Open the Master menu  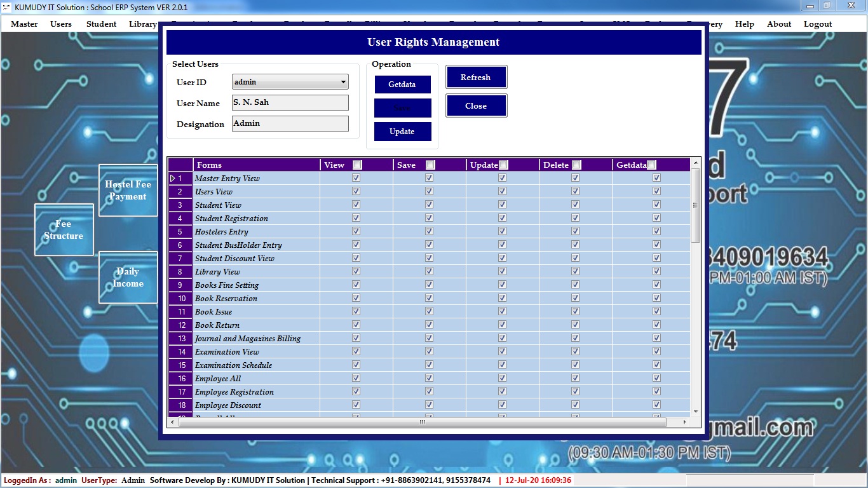[x=24, y=24]
